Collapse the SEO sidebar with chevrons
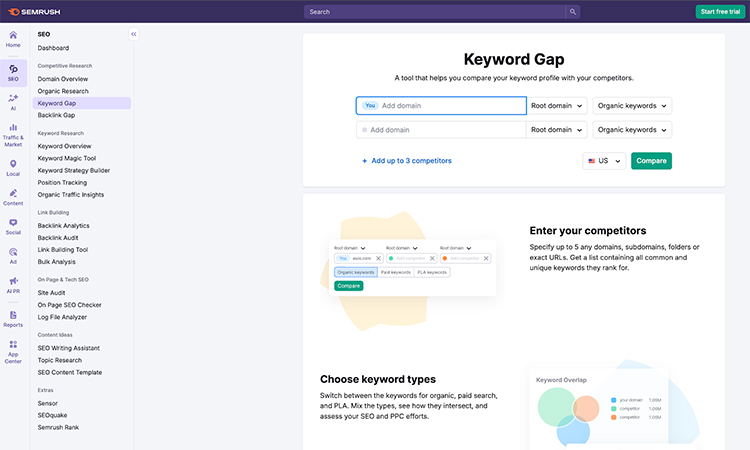Screen dimensions: 750x450 click(134, 34)
